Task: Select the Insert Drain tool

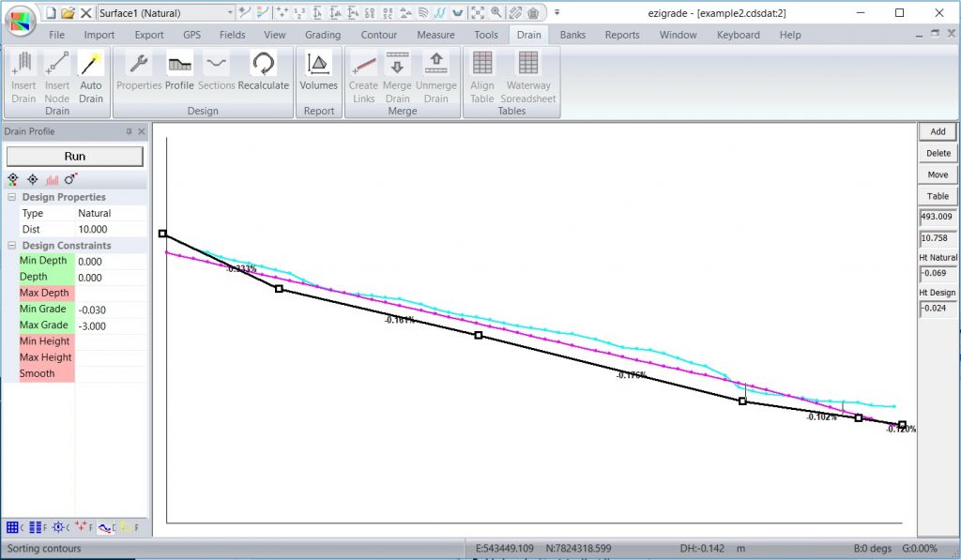Action: [23, 75]
